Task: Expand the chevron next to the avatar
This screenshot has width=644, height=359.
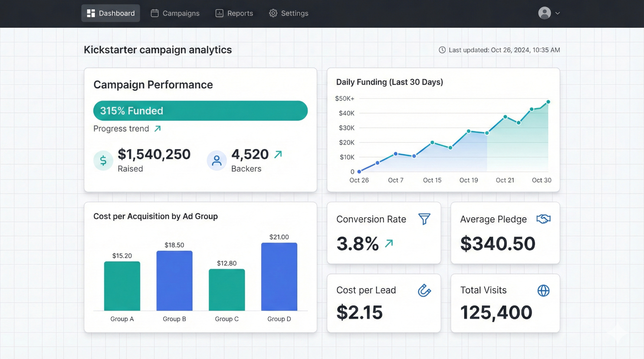Action: [558, 13]
